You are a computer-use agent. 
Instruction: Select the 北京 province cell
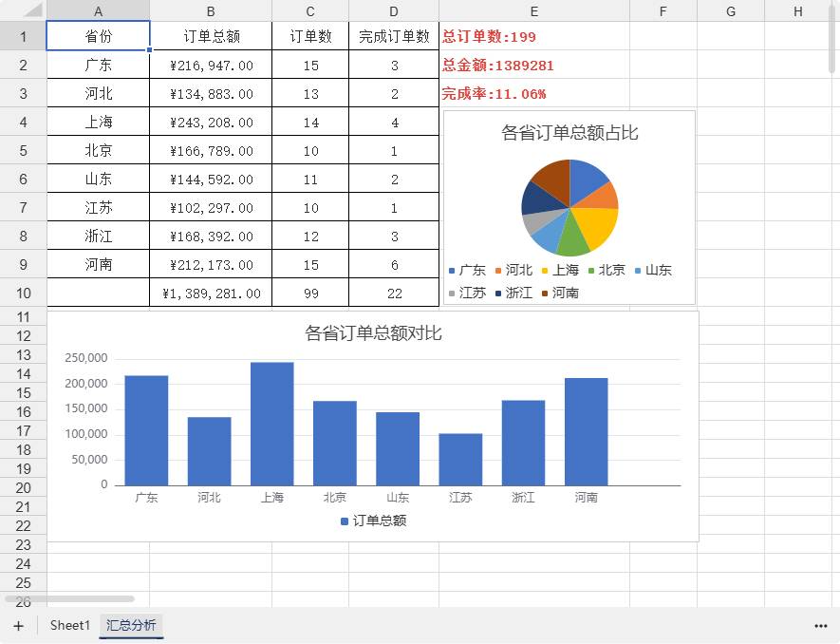coord(98,150)
